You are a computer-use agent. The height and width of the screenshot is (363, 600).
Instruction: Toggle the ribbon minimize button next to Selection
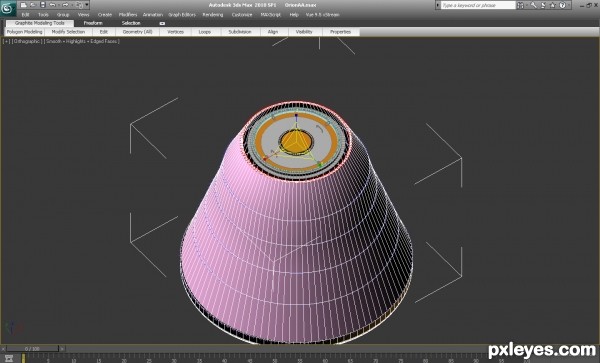click(162, 23)
